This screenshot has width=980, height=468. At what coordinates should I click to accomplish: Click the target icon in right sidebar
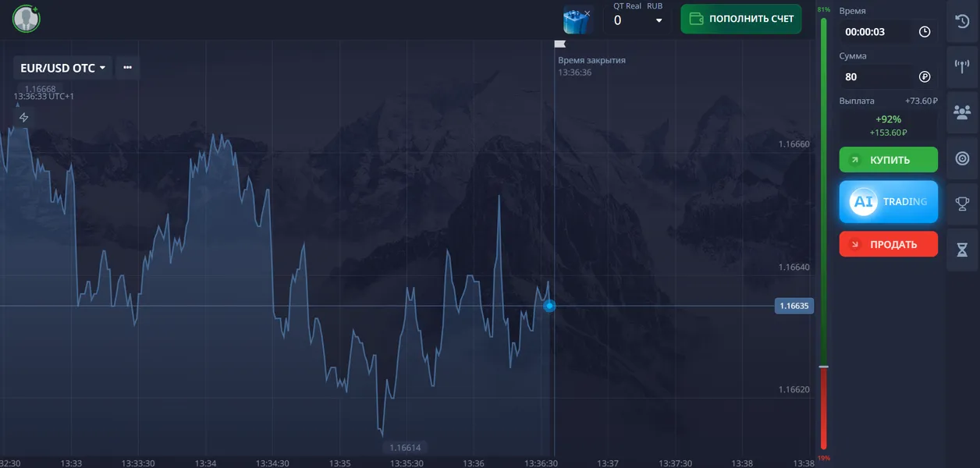(962, 158)
